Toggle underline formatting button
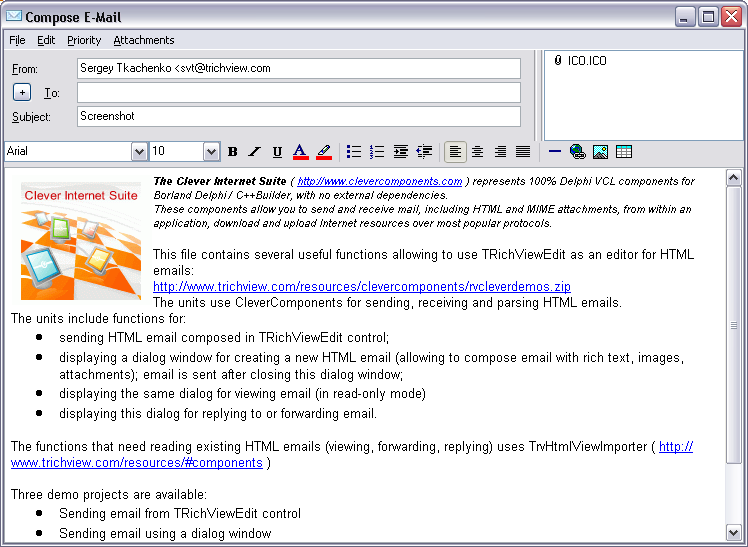The width and height of the screenshot is (748, 547). (x=277, y=152)
